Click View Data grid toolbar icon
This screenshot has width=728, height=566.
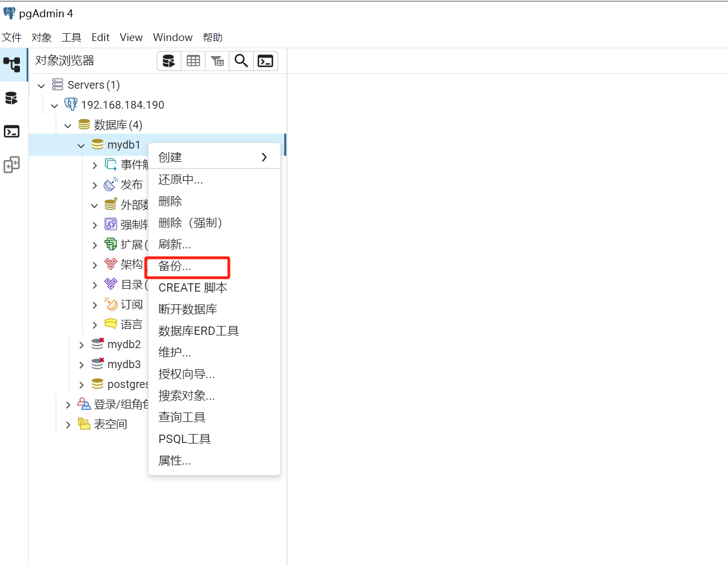pos(193,61)
